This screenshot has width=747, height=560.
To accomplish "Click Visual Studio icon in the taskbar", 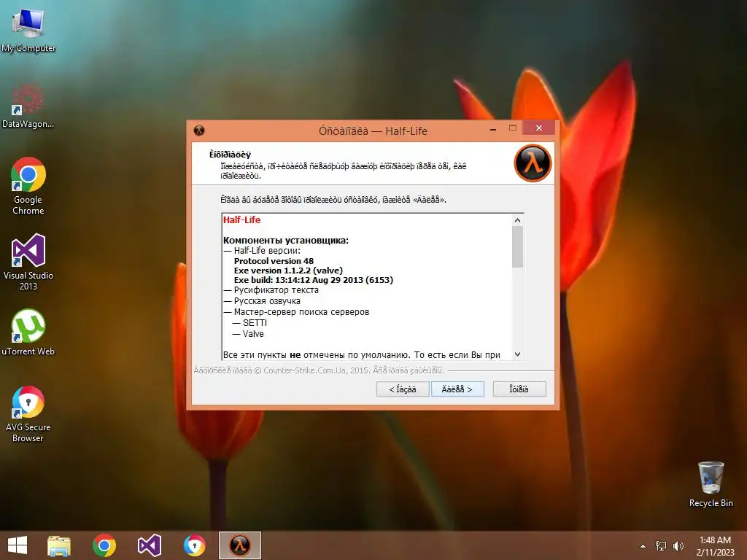I will pos(149,545).
